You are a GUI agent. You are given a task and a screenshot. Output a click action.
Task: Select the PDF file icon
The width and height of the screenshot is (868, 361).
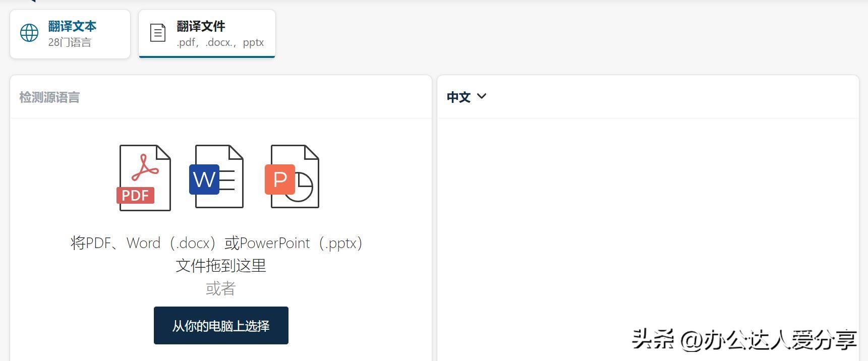click(144, 177)
